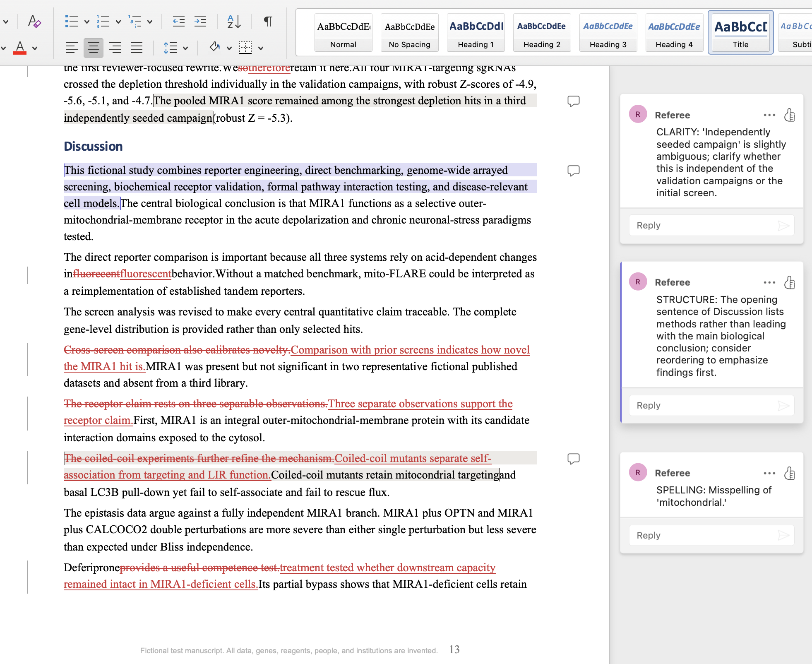This screenshot has height=664, width=812.
Task: Apply the No Spacing style
Action: pos(410,33)
